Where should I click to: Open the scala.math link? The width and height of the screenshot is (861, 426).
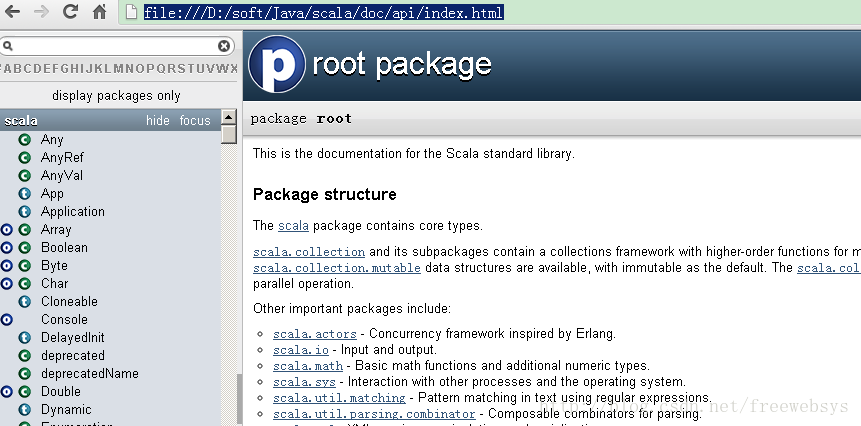coord(308,366)
